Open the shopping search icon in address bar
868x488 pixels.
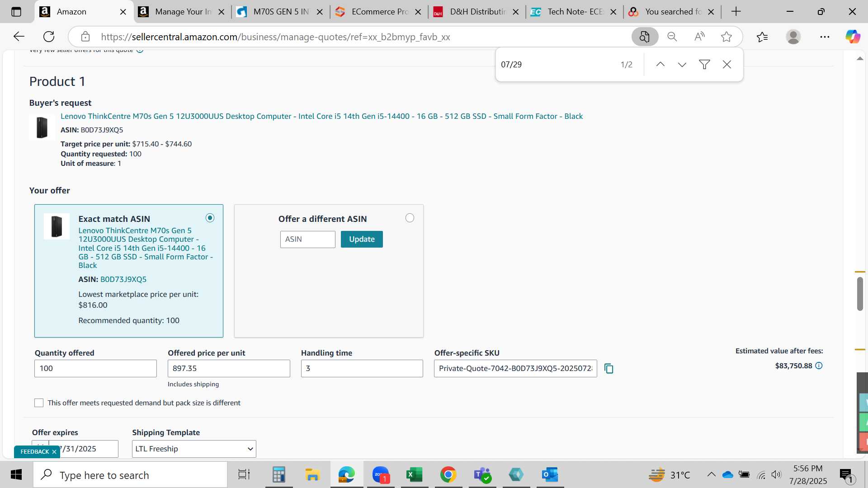tap(644, 37)
